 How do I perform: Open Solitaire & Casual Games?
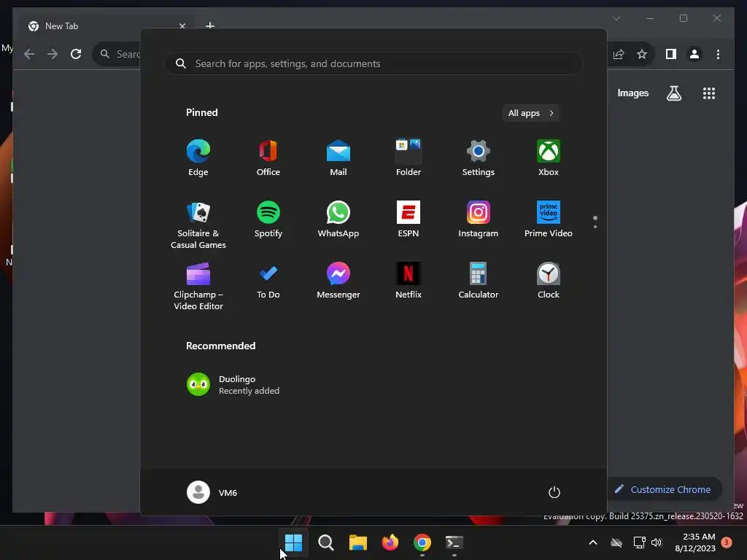(198, 225)
